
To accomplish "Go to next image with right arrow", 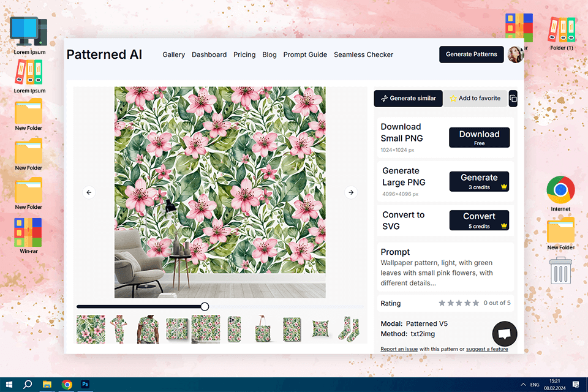I will tap(351, 192).
